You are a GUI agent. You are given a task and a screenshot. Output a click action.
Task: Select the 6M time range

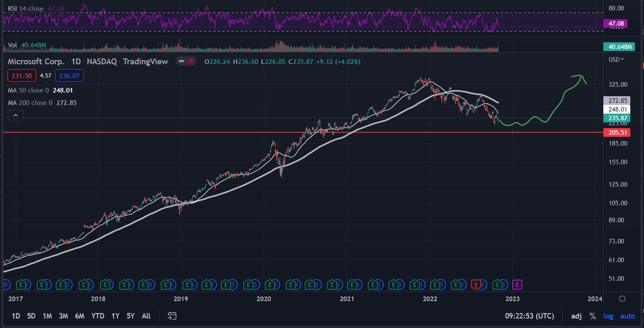point(80,316)
